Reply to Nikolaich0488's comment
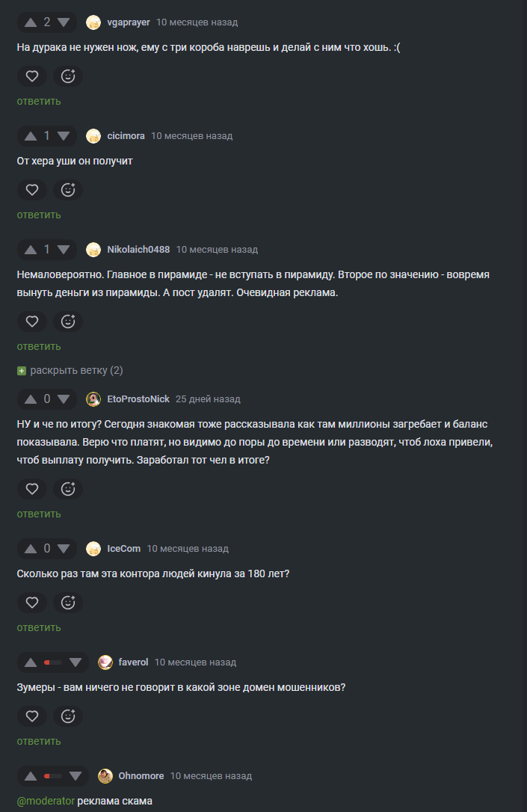The height and width of the screenshot is (812, 527). [x=39, y=346]
